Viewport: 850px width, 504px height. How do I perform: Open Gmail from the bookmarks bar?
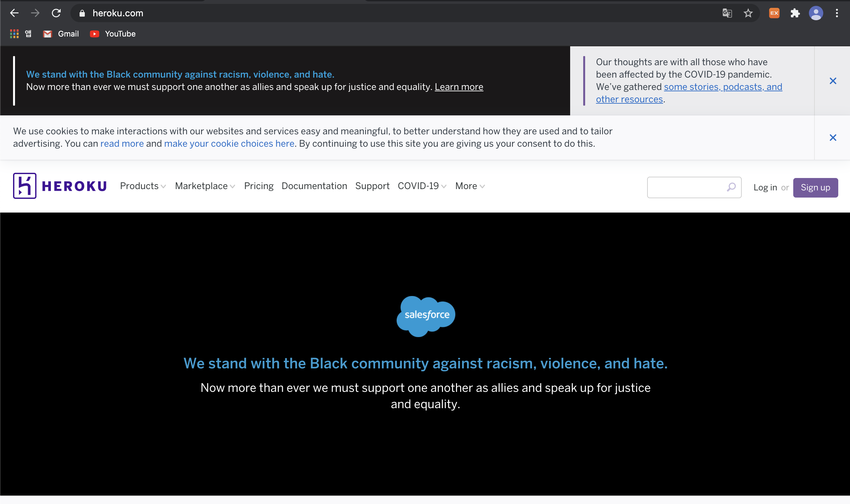coord(60,34)
